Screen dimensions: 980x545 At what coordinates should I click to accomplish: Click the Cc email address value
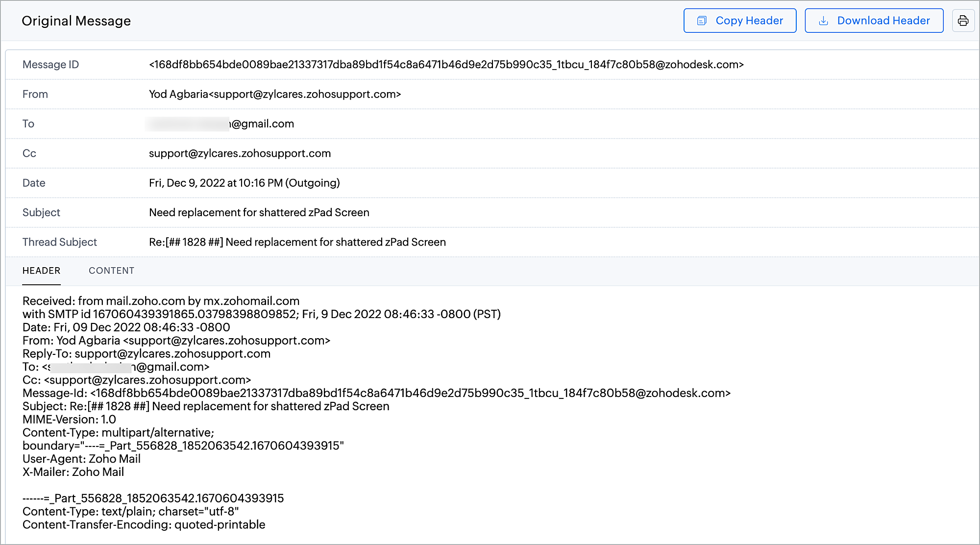(x=240, y=153)
